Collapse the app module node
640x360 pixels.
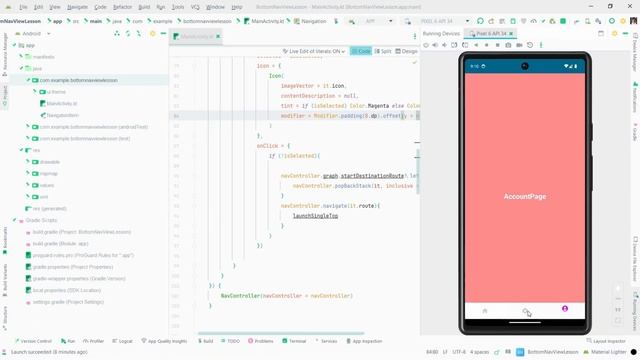15,45
